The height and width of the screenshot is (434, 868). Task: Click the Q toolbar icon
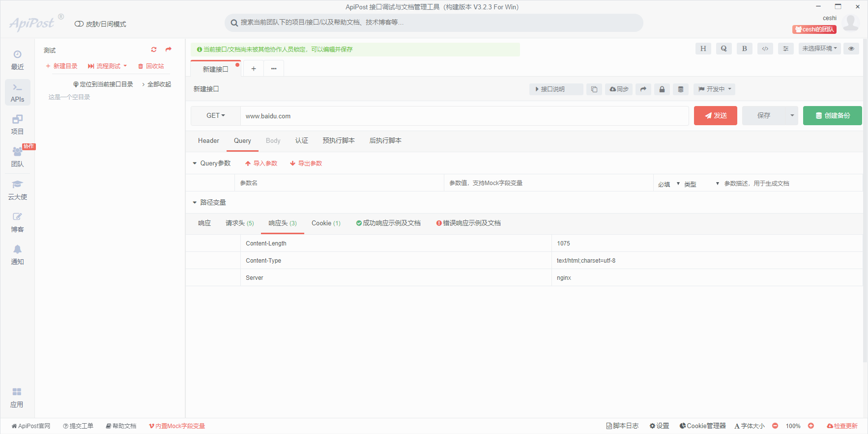pyautogui.click(x=724, y=49)
